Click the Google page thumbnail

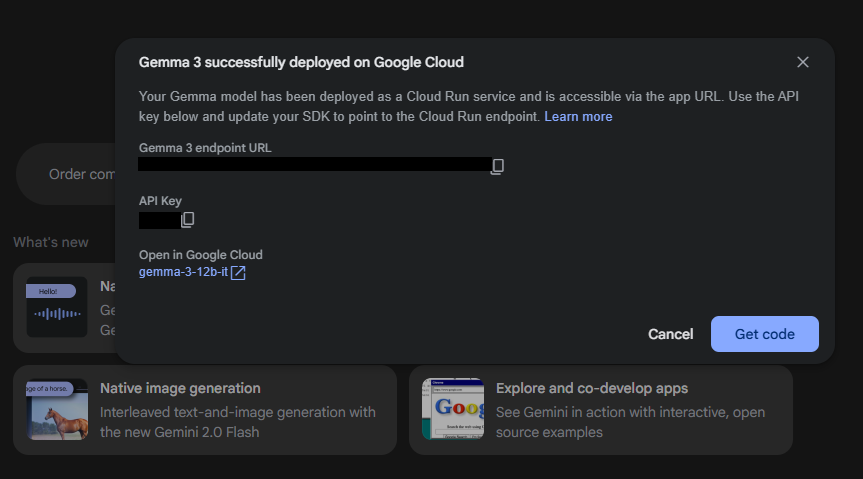coord(453,409)
